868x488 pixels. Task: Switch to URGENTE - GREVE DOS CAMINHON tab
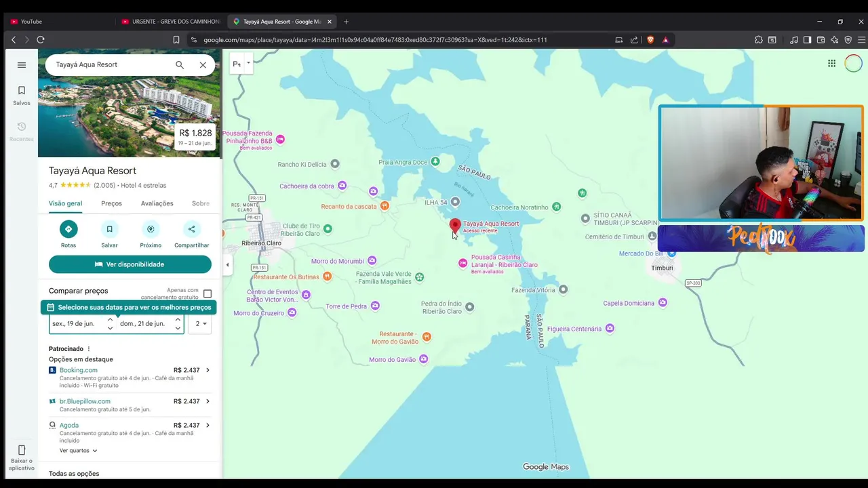coord(170,22)
